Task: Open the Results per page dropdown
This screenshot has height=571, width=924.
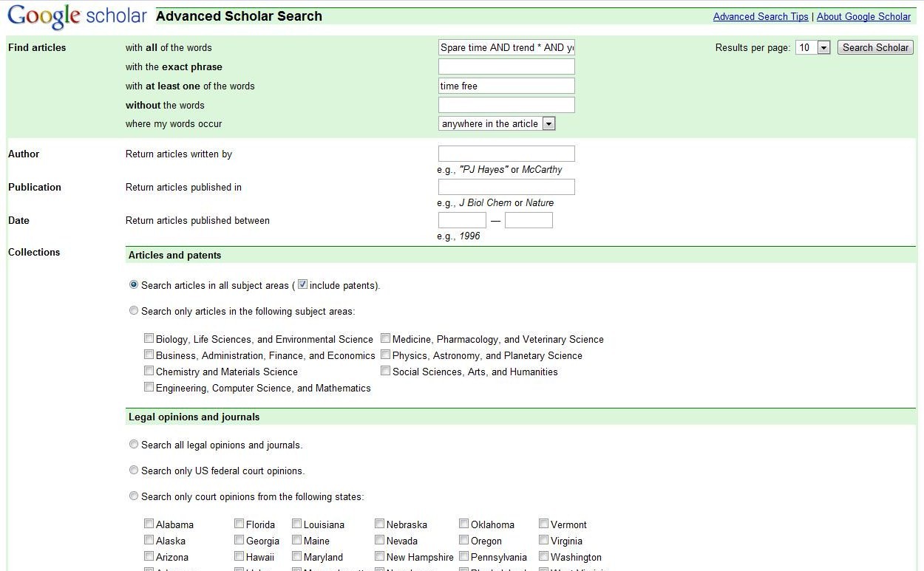Action: (x=813, y=47)
